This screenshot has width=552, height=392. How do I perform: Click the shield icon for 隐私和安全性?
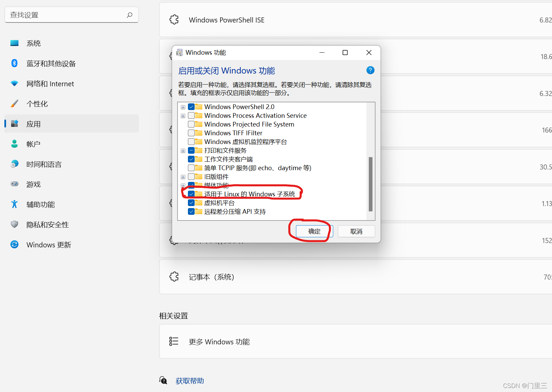(x=14, y=224)
